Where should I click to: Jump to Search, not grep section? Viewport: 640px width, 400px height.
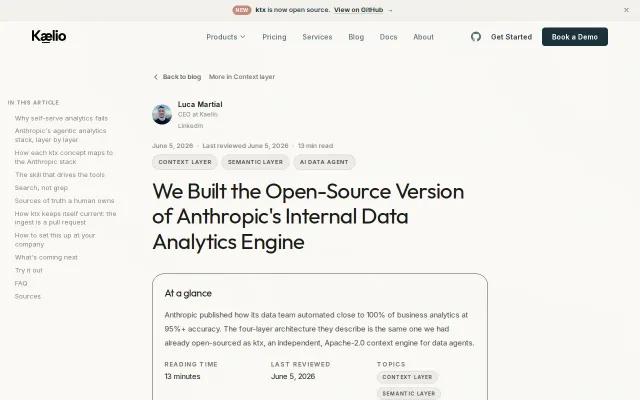coord(41,188)
